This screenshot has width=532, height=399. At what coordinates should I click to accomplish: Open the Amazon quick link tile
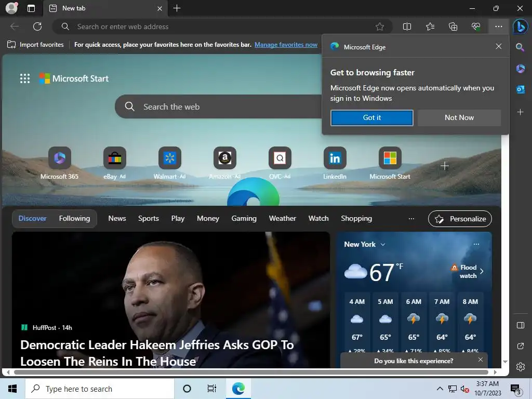click(x=224, y=163)
